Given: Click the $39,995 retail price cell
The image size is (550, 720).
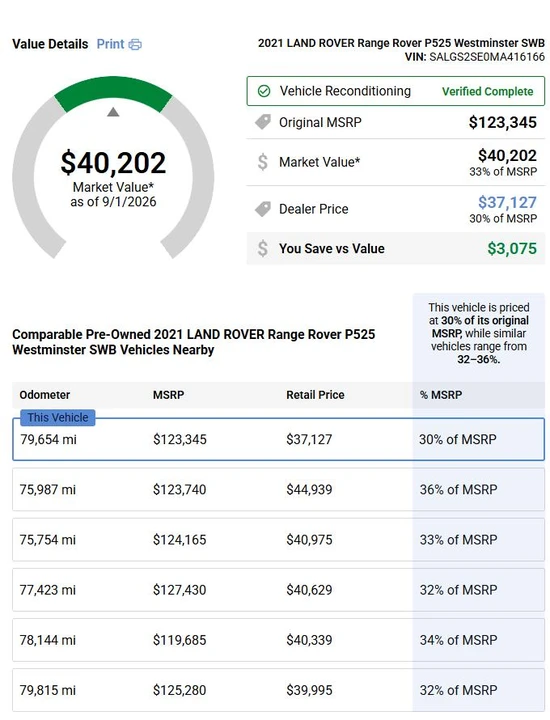Looking at the screenshot, I should 309,690.
